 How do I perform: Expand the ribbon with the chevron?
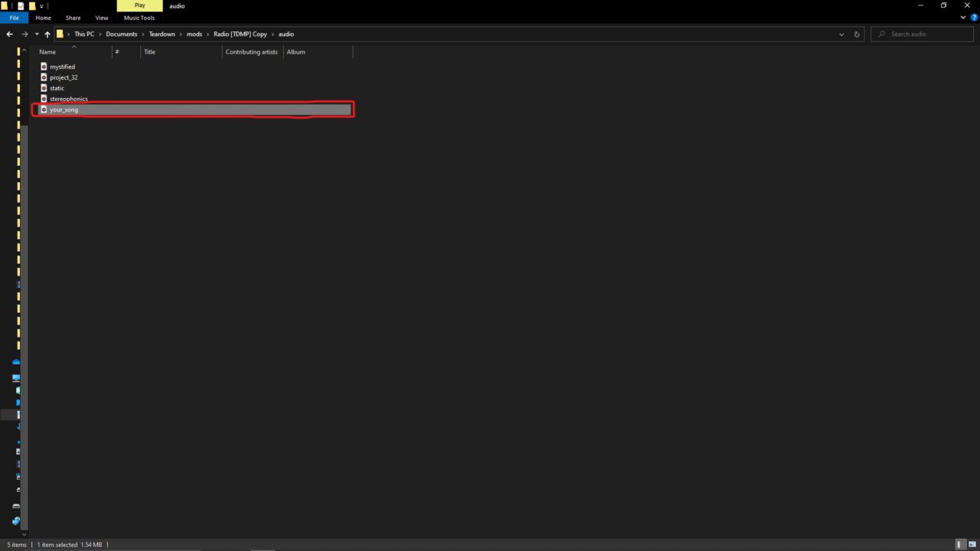coord(962,18)
